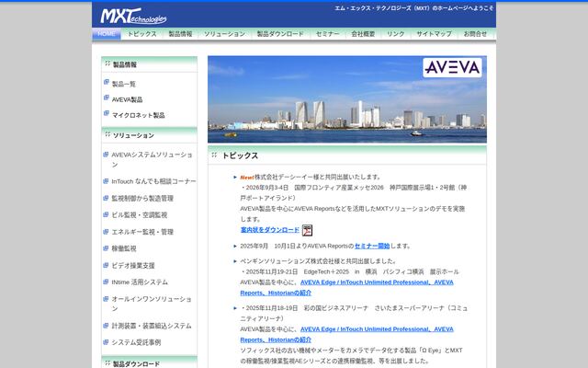
Task: Click the text ペンギンソリューションズ株式会社様と共同出展しました
Action: click(319, 261)
